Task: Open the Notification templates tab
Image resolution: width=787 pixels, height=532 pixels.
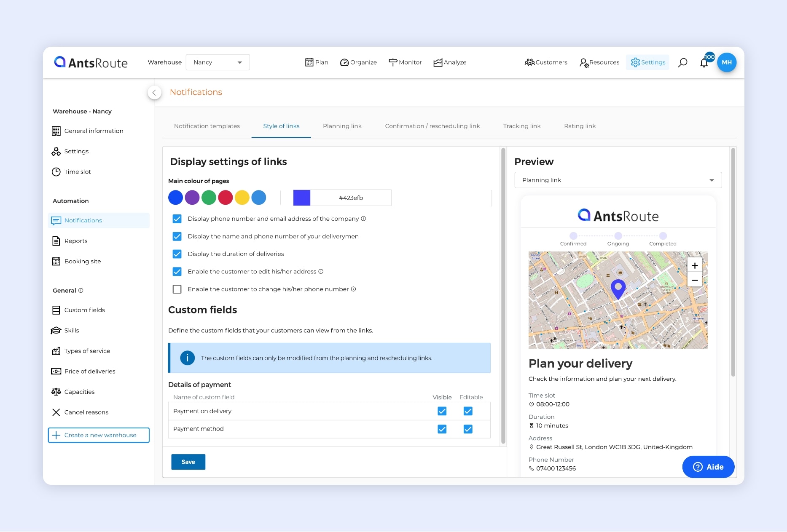Action: [x=207, y=126]
